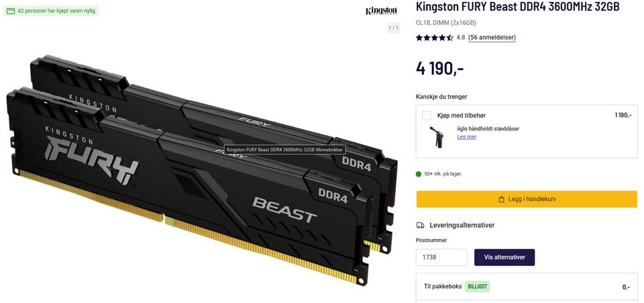Click Vis alternativer button
The height and width of the screenshot is (303, 644).
pos(504,257)
